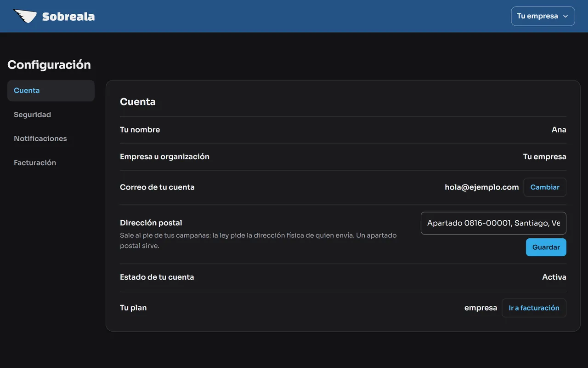Screen dimensions: 588x368
Task: Click the Configuración page heading
Action: tap(49, 65)
